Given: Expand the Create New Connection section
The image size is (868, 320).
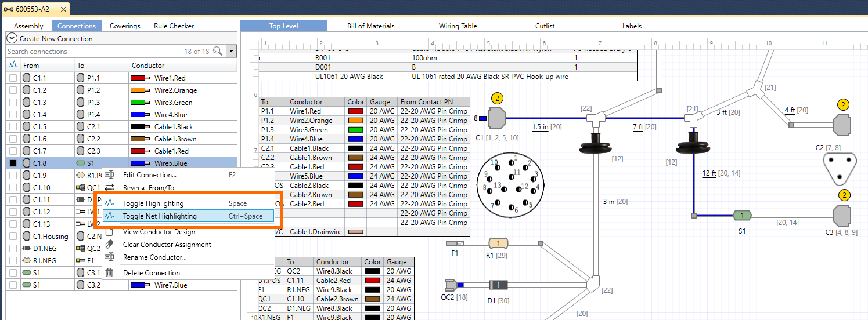Looking at the screenshot, I should (12, 38).
